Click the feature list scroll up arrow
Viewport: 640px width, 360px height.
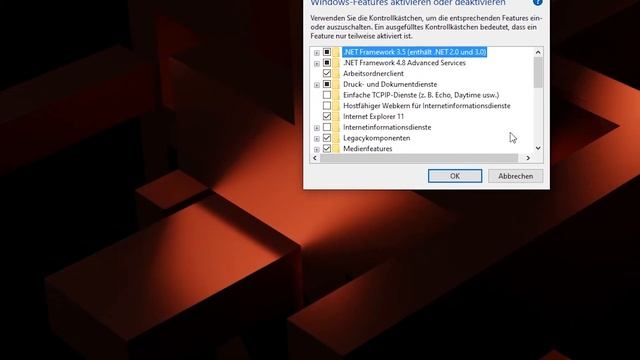538,52
